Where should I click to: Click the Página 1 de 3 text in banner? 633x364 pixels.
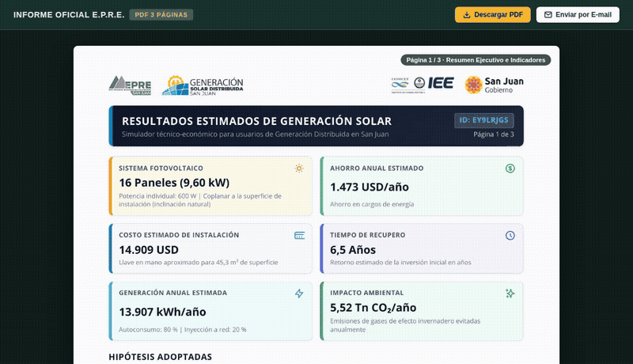click(x=494, y=135)
